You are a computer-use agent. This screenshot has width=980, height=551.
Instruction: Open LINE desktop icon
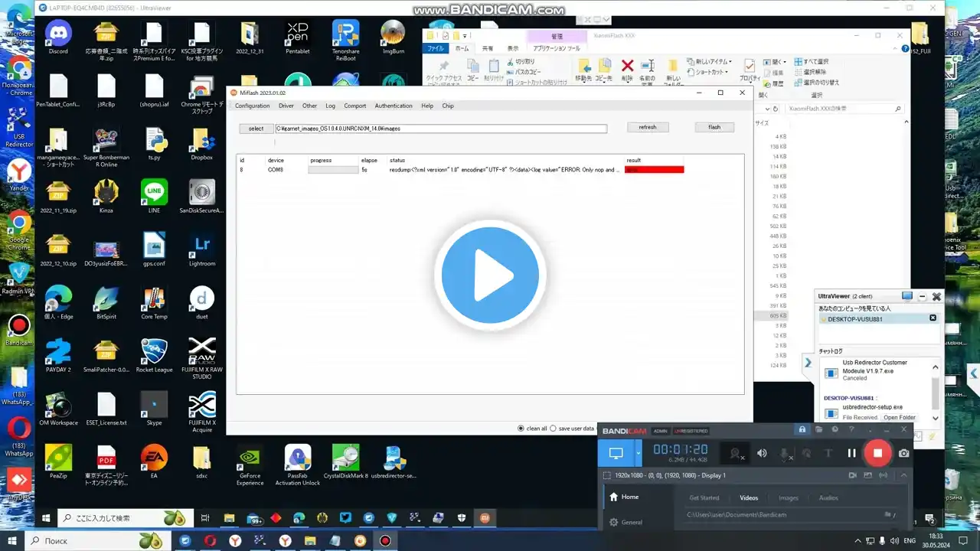click(x=154, y=196)
